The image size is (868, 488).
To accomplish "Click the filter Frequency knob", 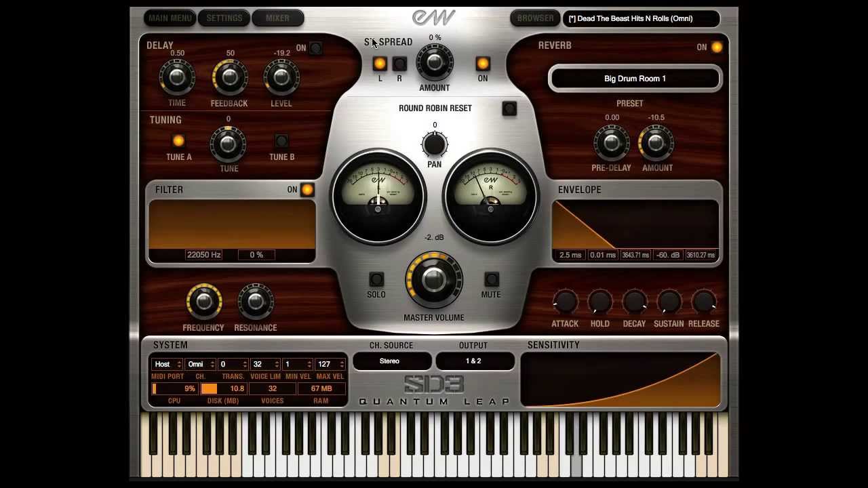I will point(203,302).
